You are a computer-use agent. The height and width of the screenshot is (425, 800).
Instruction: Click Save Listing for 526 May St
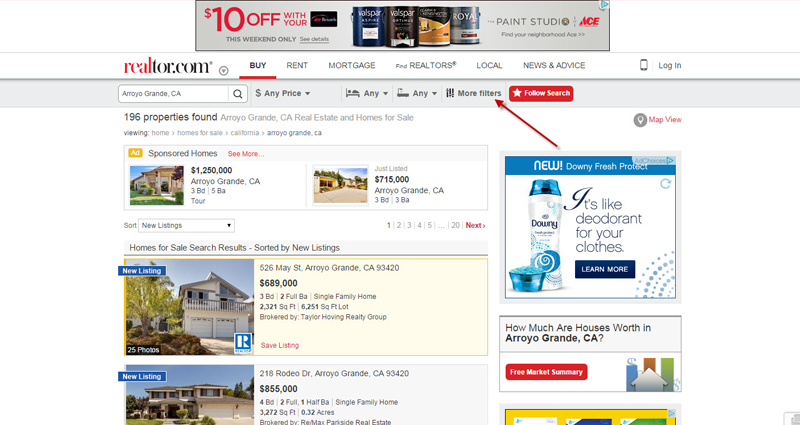[x=280, y=345]
